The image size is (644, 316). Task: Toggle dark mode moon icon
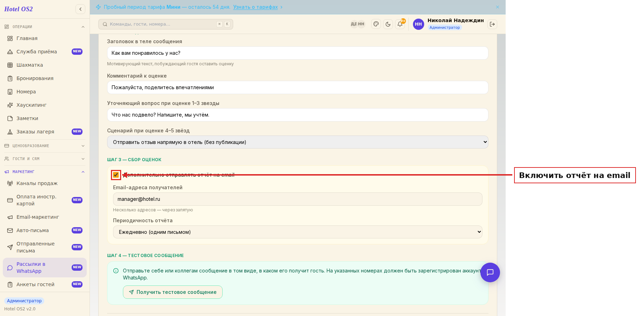(388, 24)
